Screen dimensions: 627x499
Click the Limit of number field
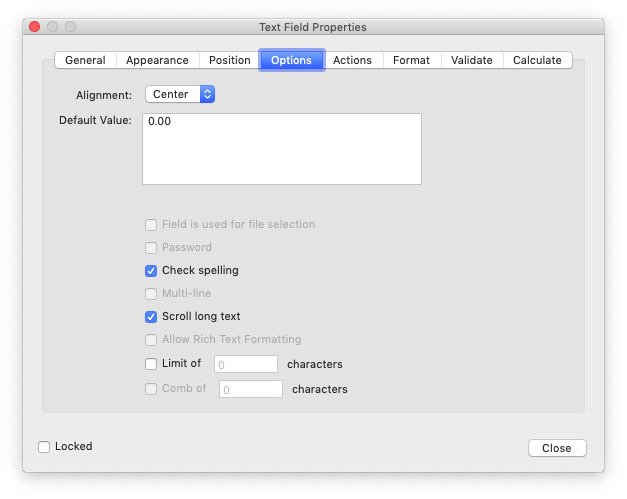click(246, 364)
